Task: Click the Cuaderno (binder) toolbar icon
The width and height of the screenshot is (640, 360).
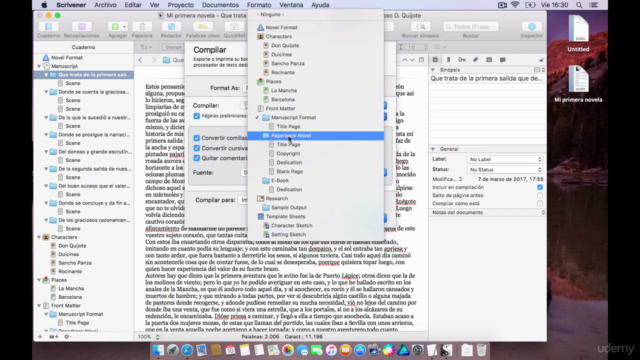Action: [x=48, y=27]
